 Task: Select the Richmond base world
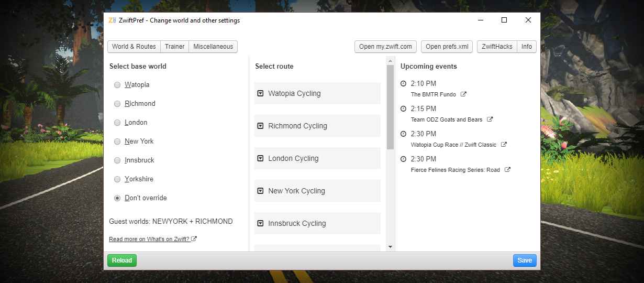pos(117,104)
